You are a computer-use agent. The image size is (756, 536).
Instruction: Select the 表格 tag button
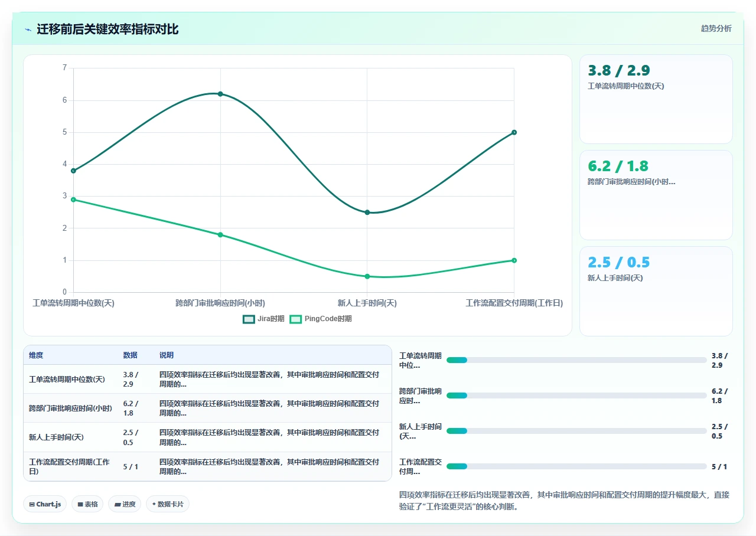click(x=87, y=504)
